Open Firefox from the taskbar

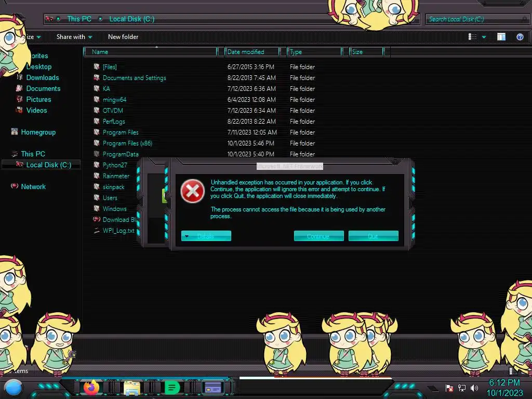coord(91,388)
